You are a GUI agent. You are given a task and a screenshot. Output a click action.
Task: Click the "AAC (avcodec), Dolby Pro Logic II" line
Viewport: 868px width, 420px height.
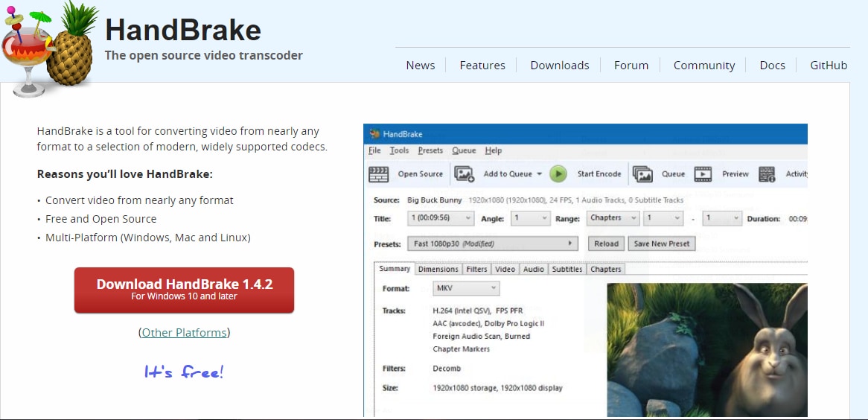click(488, 324)
